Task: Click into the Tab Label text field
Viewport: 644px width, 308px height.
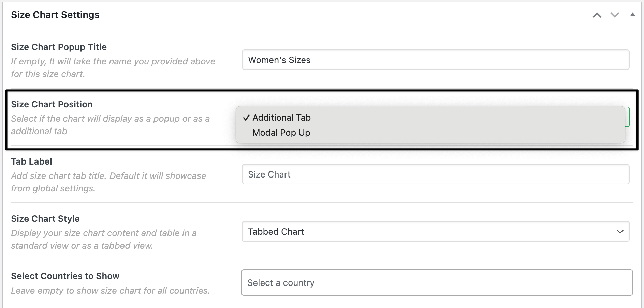Action: pyautogui.click(x=435, y=174)
